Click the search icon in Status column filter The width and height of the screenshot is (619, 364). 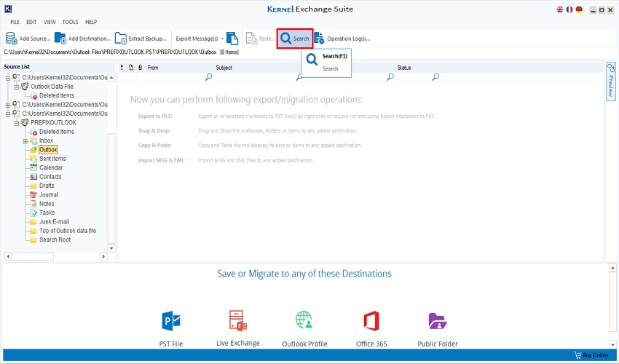pos(435,77)
